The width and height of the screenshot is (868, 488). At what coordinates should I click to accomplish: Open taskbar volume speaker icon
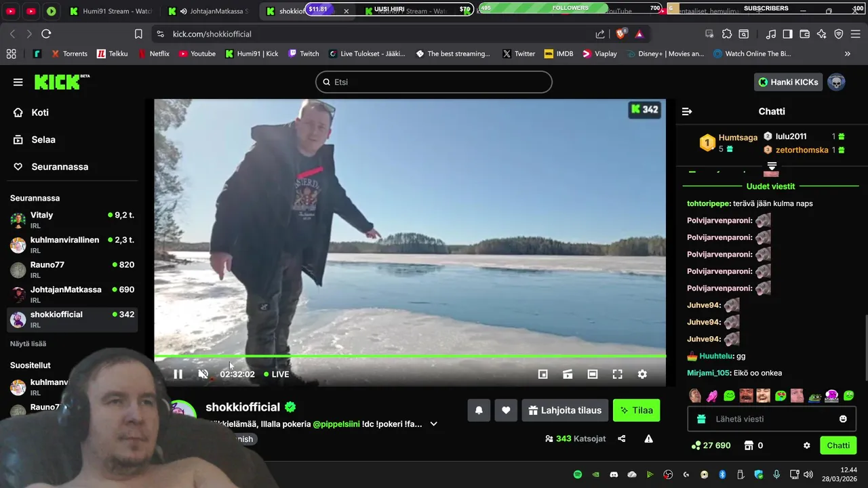coord(807,474)
